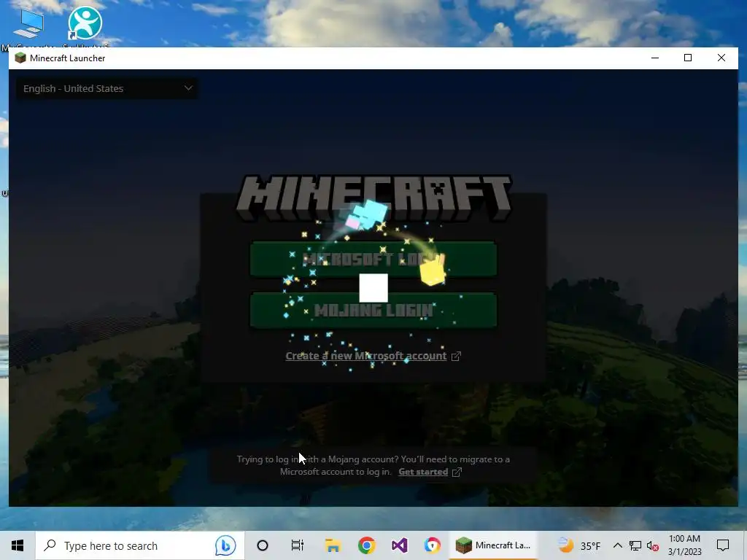Image resolution: width=747 pixels, height=560 pixels.
Task: Open Cortana from the taskbar
Action: (x=263, y=545)
